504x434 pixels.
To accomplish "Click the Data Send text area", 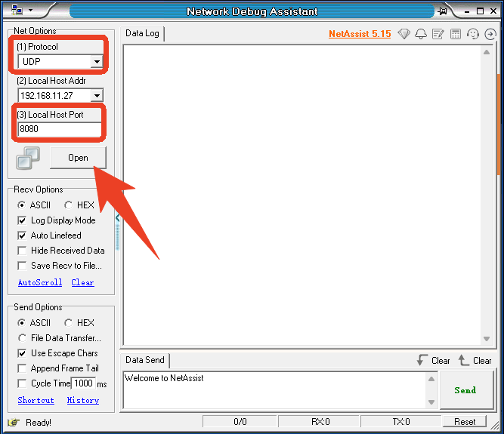I will (x=275, y=390).
